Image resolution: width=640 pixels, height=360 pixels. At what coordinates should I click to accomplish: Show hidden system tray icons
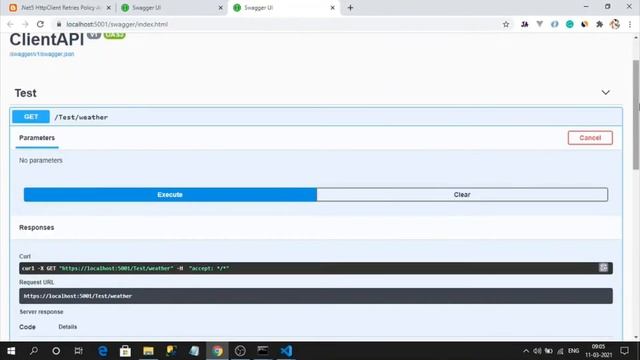point(526,351)
